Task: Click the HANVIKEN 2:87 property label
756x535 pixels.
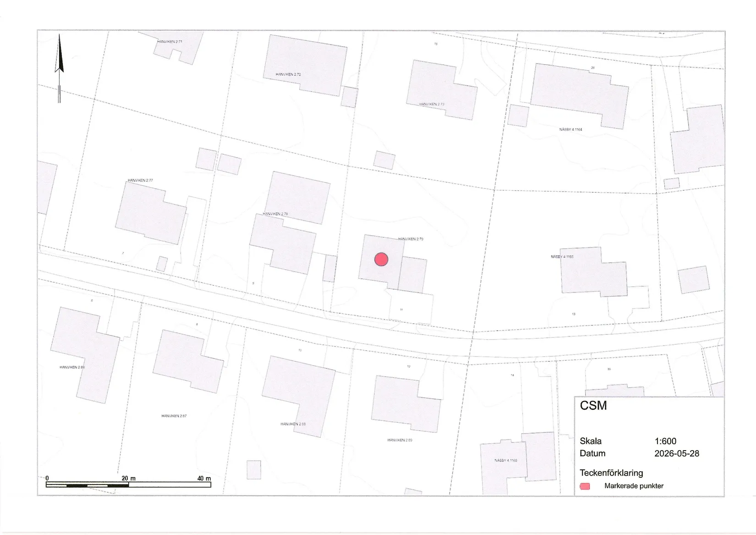Action: (174, 416)
